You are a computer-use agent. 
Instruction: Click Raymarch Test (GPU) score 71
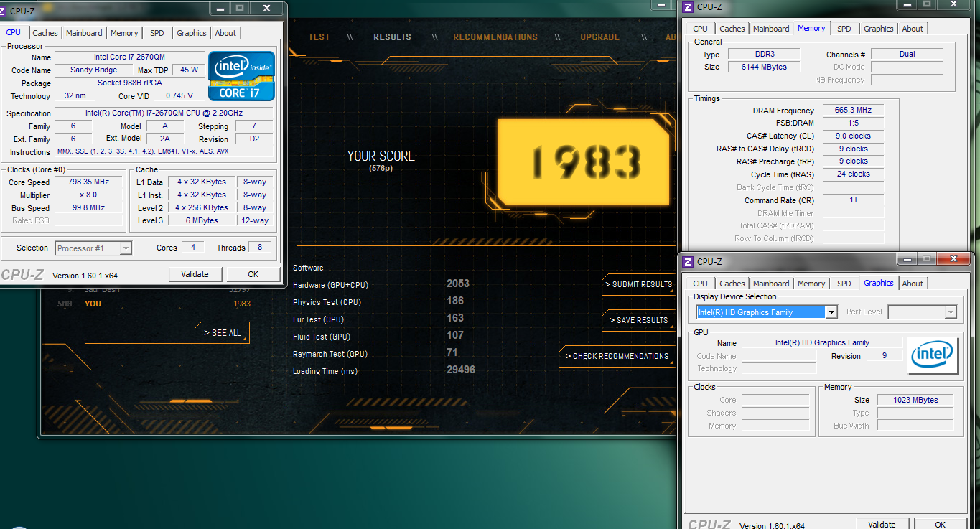pyautogui.click(x=452, y=352)
